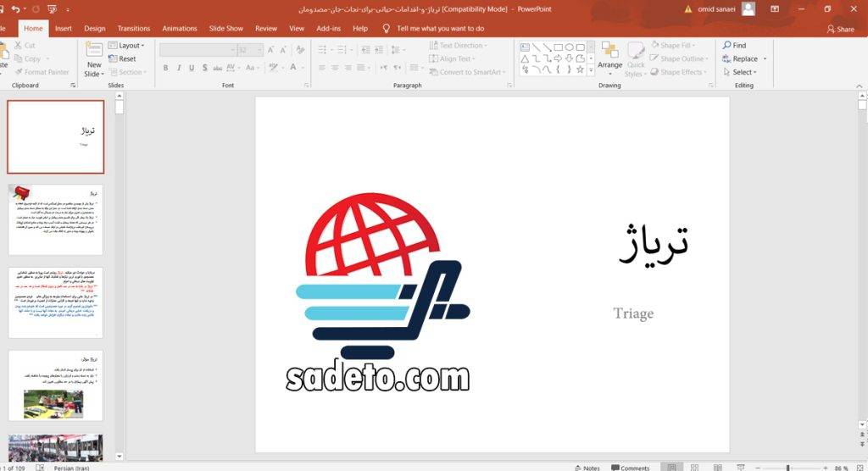
Task: Open the Layout dropdown
Action: pos(127,46)
